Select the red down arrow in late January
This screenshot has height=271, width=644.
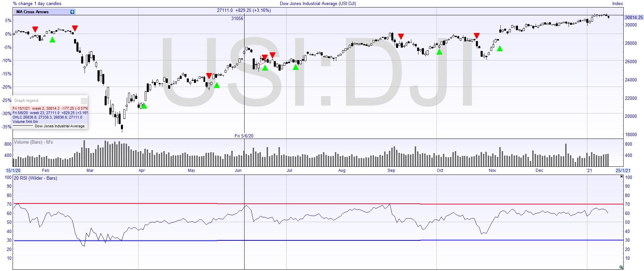35,30
